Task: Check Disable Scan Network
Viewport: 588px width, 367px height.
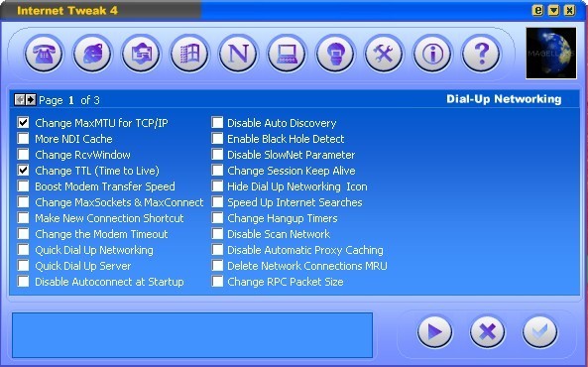Action: [217, 234]
